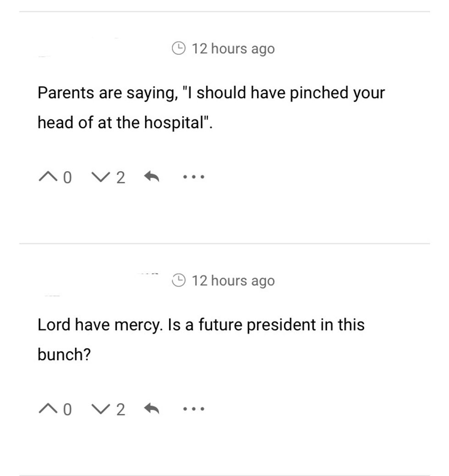
Task: Open more options on "Lord have mercy" comment
Action: coord(193,408)
